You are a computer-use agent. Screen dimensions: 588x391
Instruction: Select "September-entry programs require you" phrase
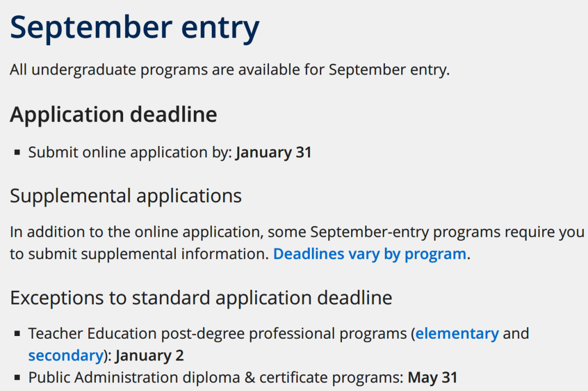(447, 232)
